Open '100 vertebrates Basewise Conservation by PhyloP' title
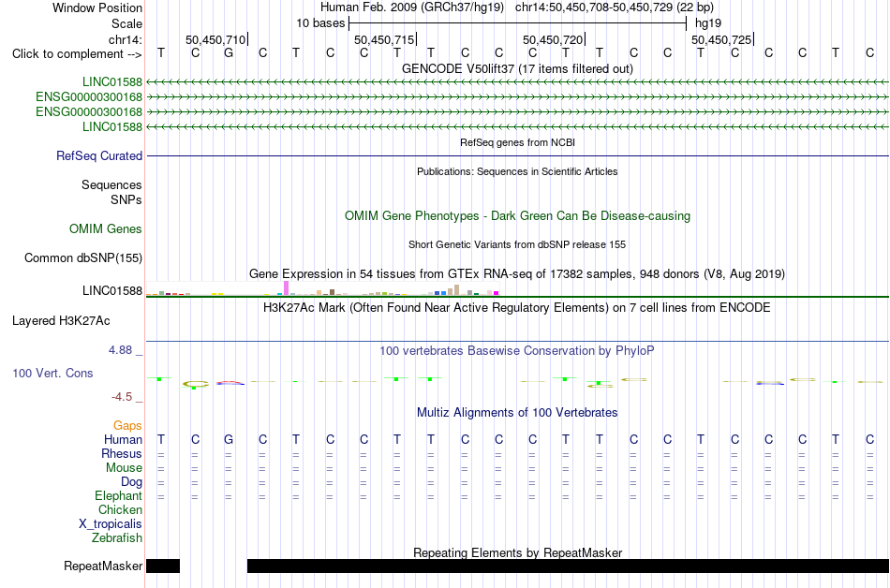 pos(517,351)
